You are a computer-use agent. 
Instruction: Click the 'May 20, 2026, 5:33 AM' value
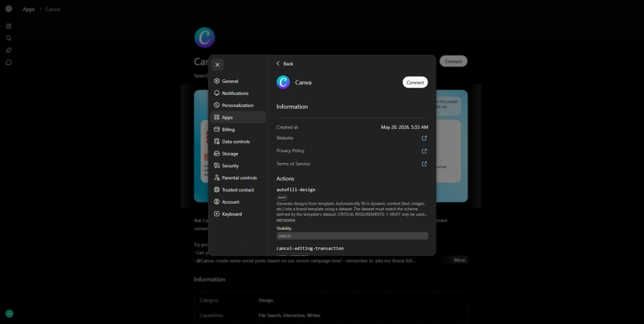404,127
